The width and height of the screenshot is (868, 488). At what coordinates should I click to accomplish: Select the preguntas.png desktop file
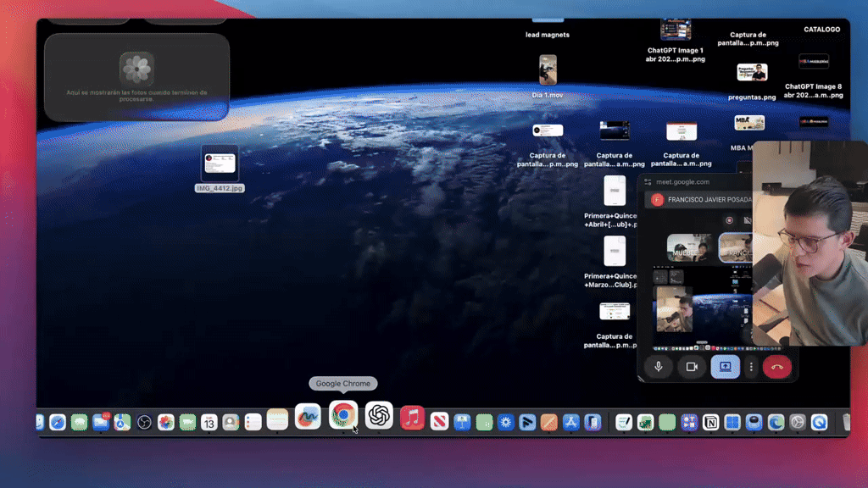coord(752,82)
